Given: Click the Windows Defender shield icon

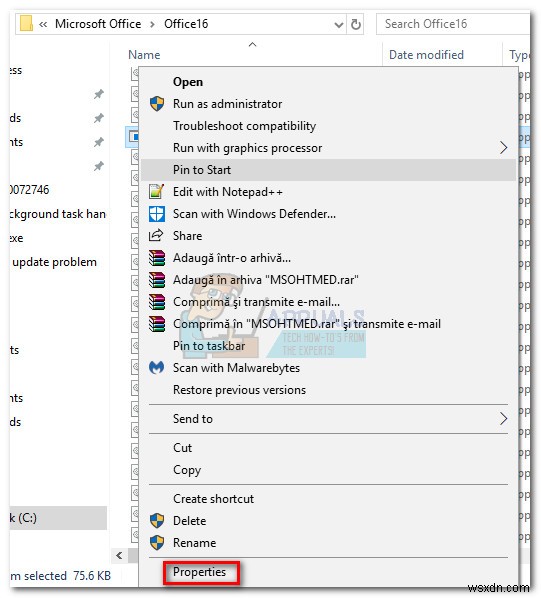Looking at the screenshot, I should point(157,214).
